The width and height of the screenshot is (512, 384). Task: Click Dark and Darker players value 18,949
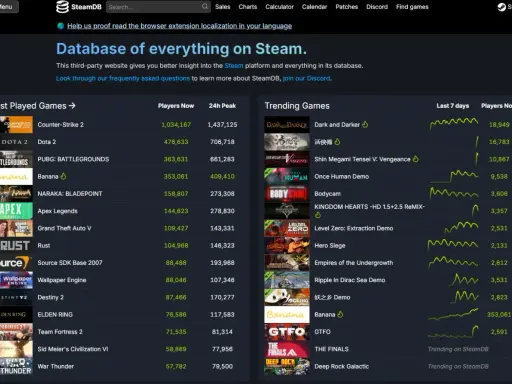(499, 125)
